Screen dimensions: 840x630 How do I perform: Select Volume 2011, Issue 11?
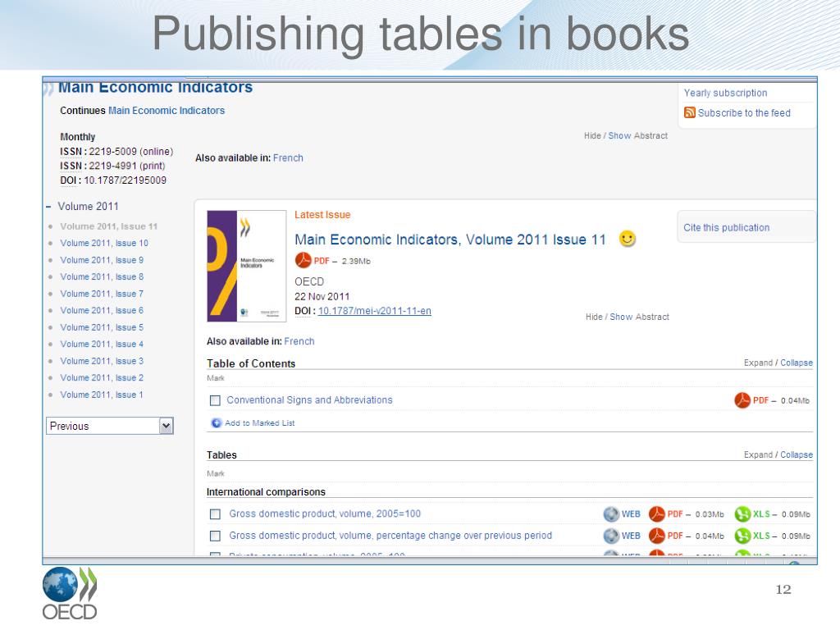(109, 226)
